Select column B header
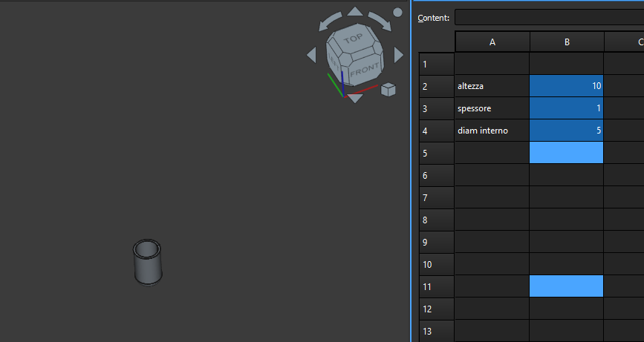 point(566,42)
